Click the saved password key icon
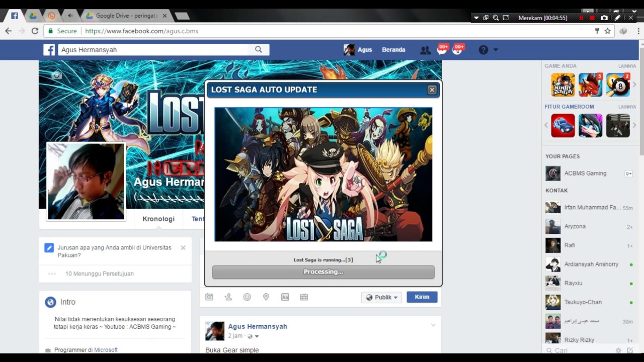The width and height of the screenshot is (644, 362). 597,31
